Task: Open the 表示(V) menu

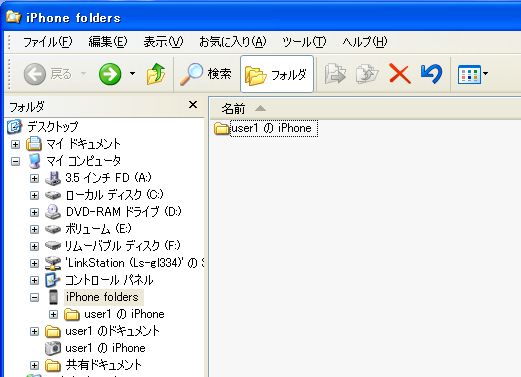Action: 163,42
